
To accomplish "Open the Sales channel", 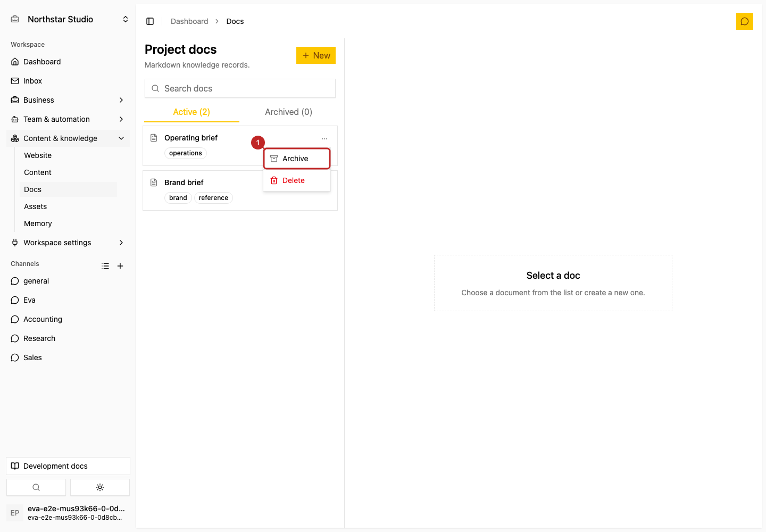I will click(x=68, y=358).
